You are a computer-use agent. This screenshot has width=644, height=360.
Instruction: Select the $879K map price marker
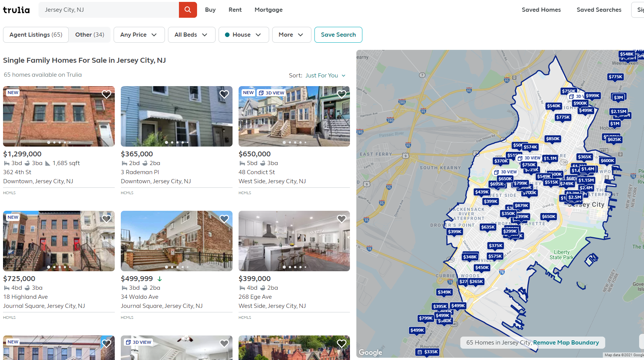521,205
